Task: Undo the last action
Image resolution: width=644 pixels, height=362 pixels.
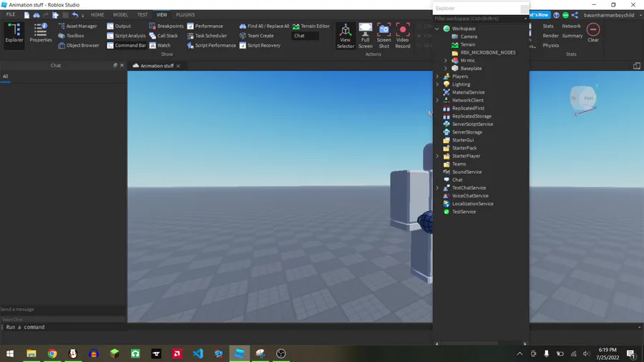Action: [x=75, y=15]
